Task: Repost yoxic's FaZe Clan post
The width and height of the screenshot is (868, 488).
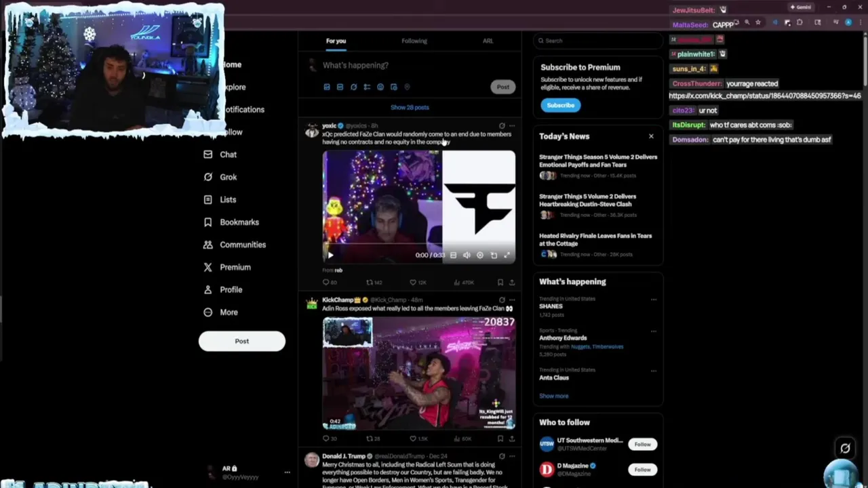Action: [374, 282]
